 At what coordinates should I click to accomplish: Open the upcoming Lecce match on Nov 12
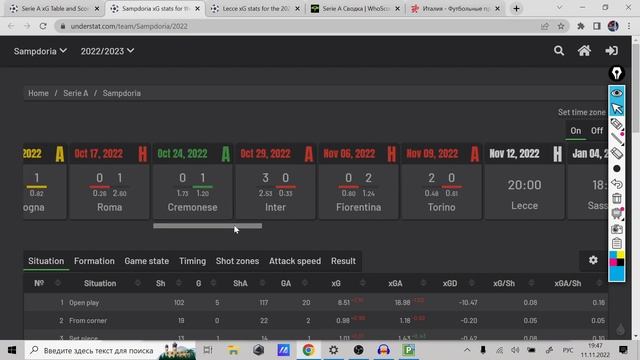[x=524, y=181]
